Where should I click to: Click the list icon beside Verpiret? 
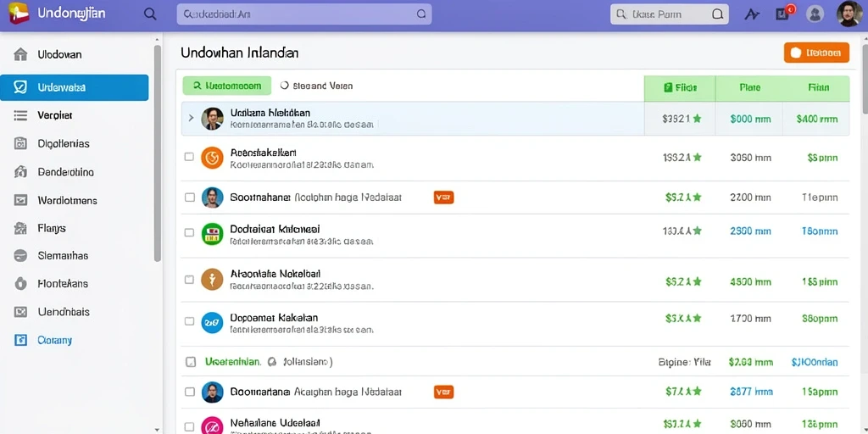(x=20, y=115)
